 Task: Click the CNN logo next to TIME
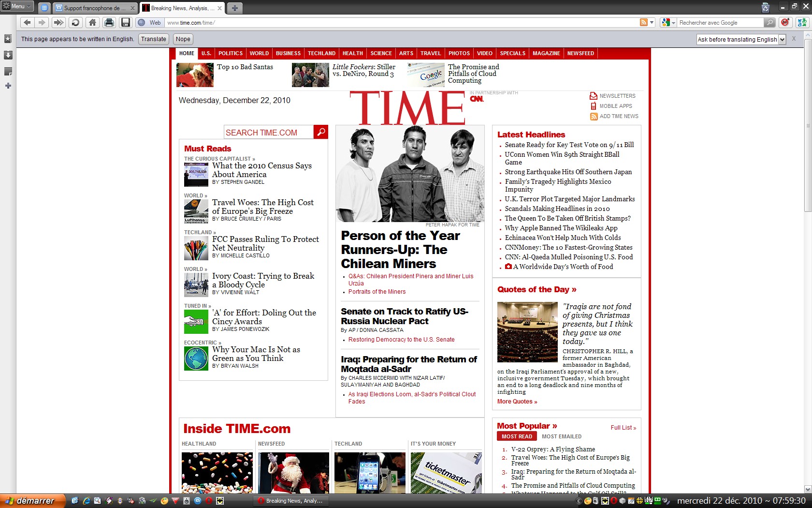pyautogui.click(x=477, y=99)
